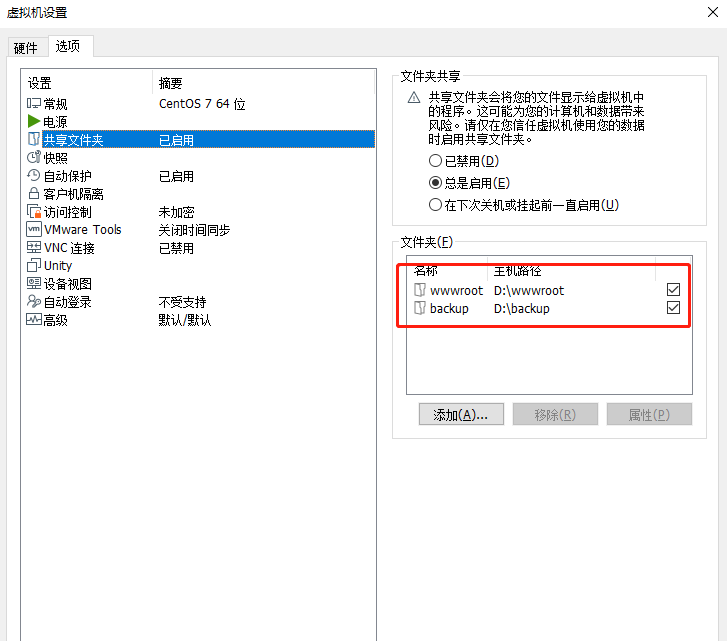Switch to the 硬件 tab
Screen dimensions: 727x641
point(26,48)
